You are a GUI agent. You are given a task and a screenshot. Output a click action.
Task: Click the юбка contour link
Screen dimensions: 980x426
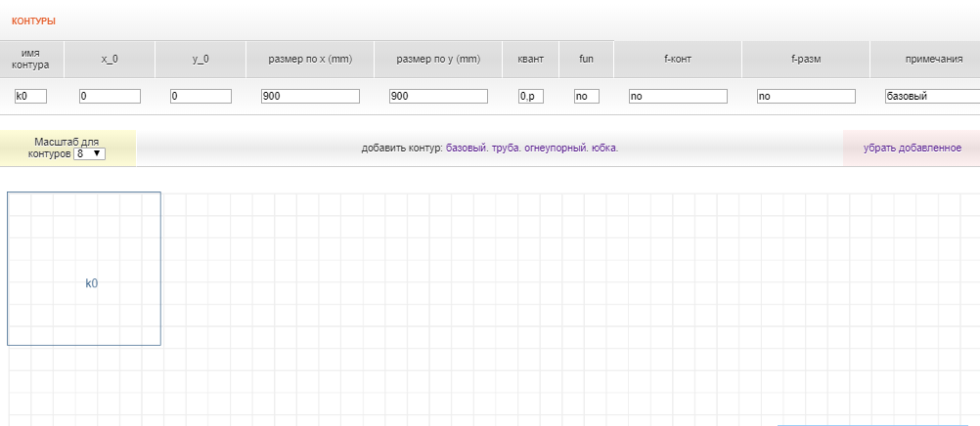pyautogui.click(x=604, y=149)
